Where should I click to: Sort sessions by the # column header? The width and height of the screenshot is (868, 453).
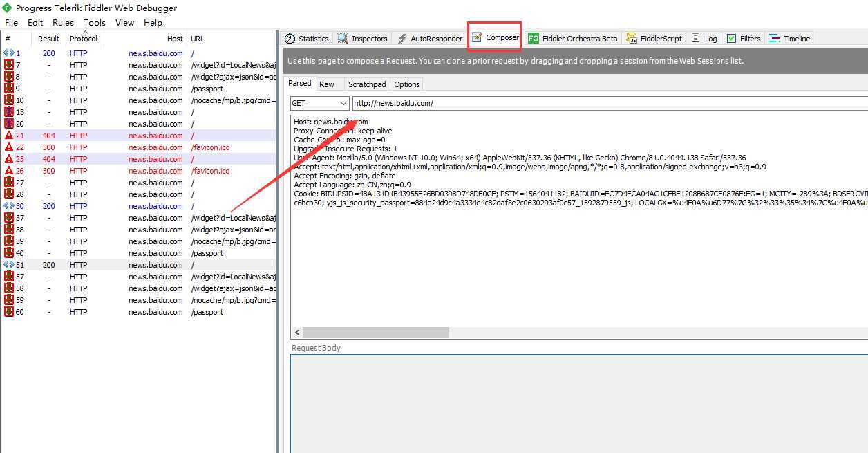coord(17,39)
